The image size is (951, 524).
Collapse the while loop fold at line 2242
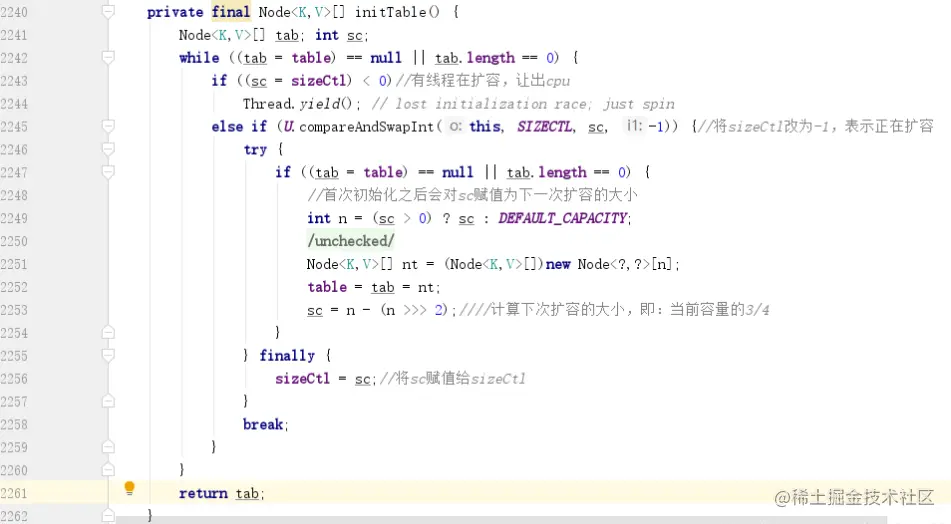tap(108, 58)
